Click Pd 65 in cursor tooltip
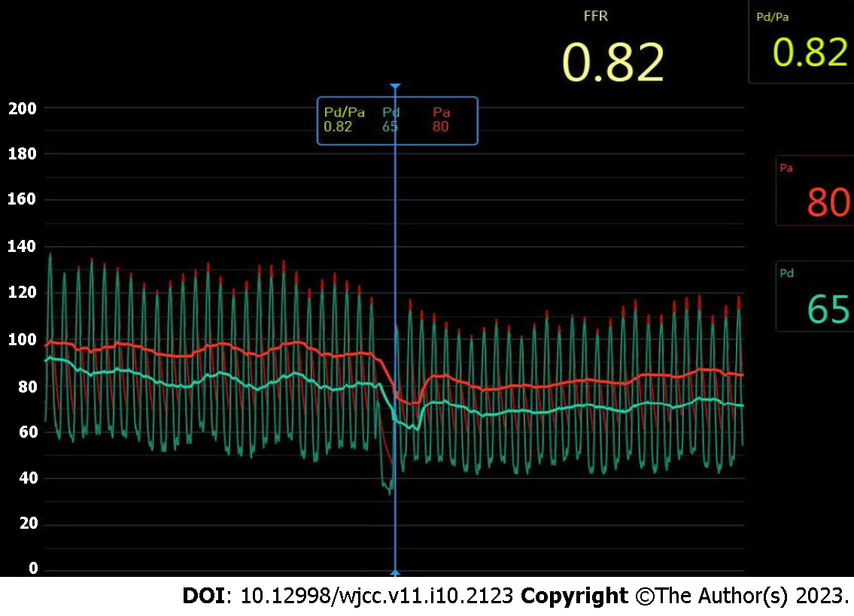This screenshot has width=854, height=616. [391, 120]
